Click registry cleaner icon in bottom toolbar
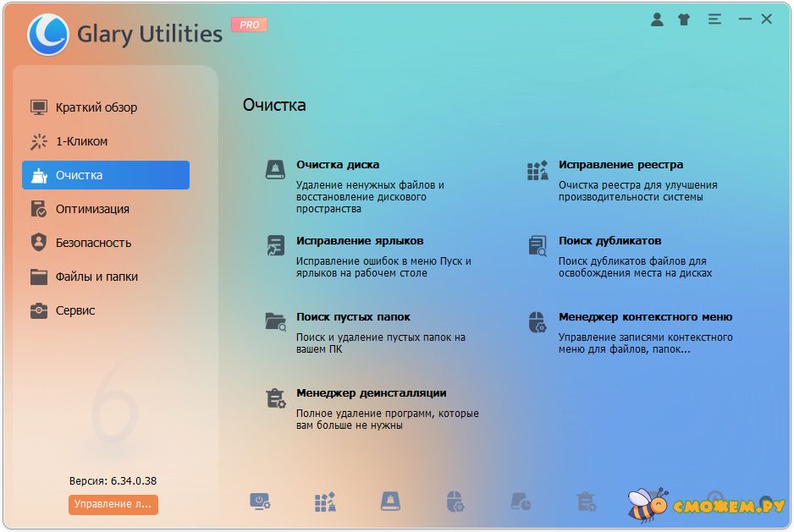The height and width of the screenshot is (532, 794). click(x=325, y=502)
